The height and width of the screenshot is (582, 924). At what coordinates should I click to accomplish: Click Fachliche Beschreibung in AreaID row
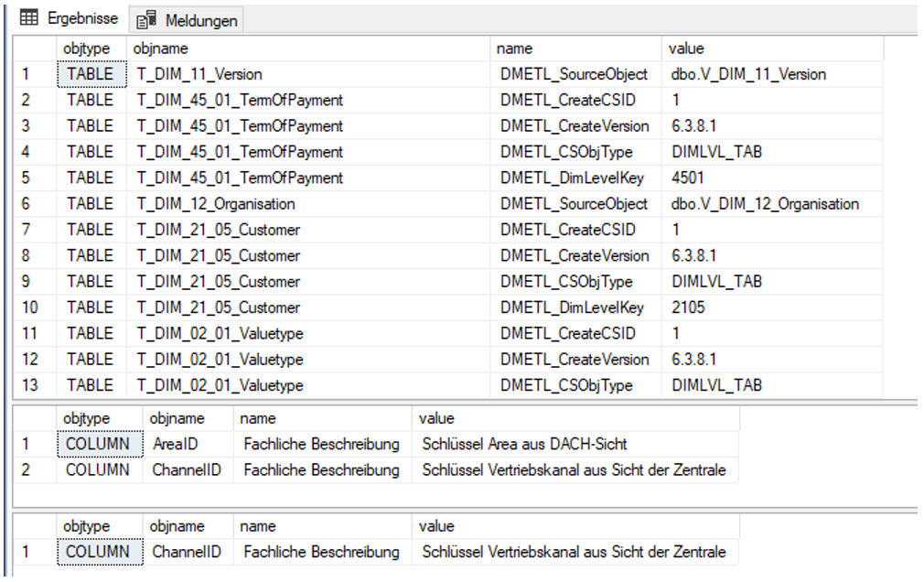click(322, 444)
